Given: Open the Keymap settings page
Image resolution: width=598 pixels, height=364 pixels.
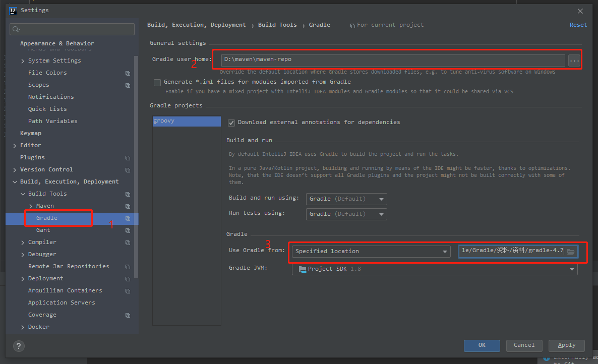Looking at the screenshot, I should point(31,134).
